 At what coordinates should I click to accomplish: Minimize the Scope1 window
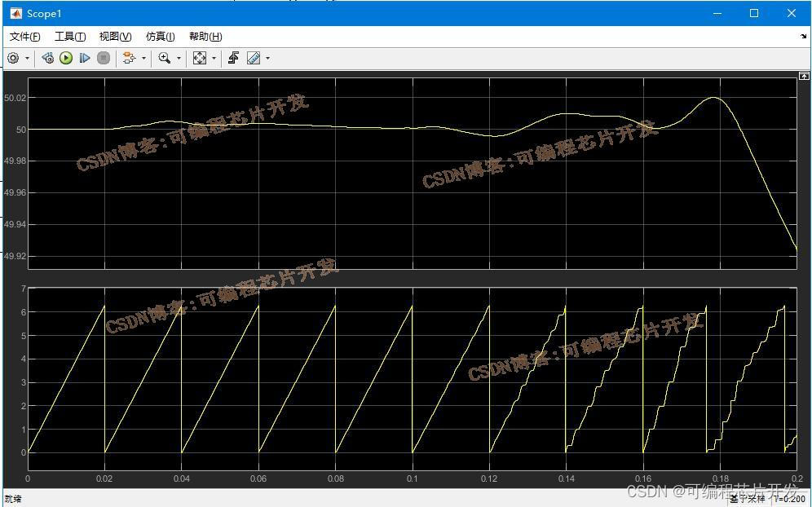(717, 14)
